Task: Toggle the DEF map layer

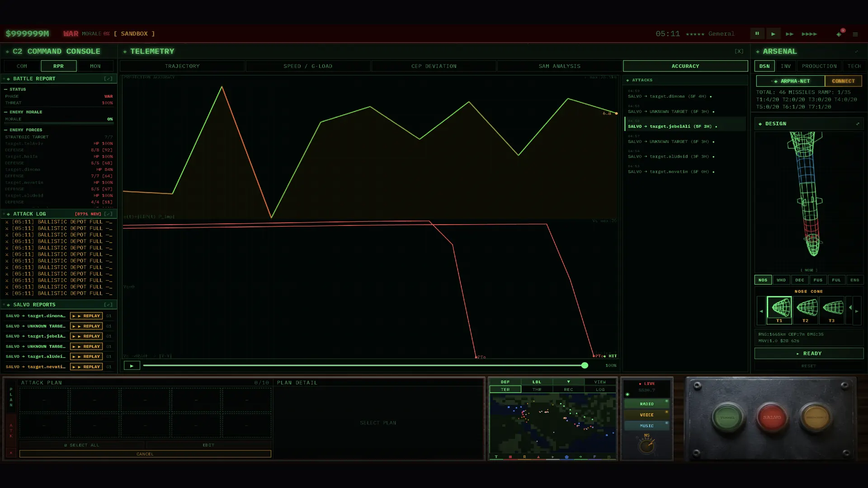Action: point(505,382)
